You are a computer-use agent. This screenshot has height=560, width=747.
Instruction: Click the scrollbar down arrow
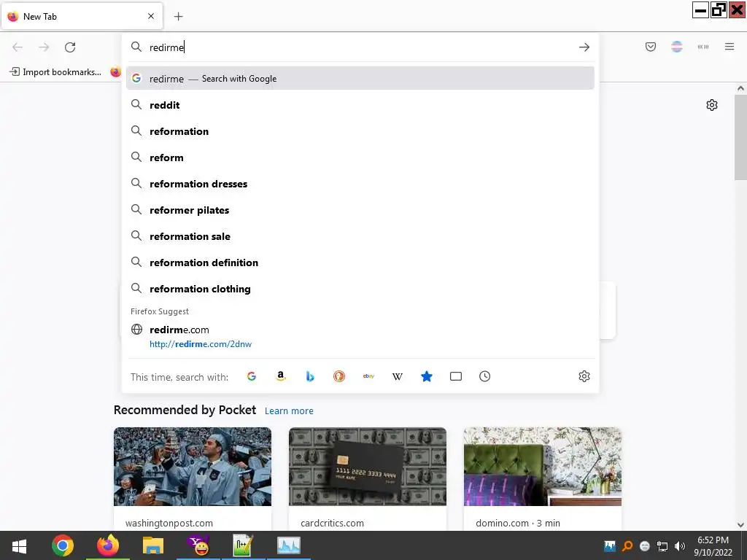[x=740, y=525]
